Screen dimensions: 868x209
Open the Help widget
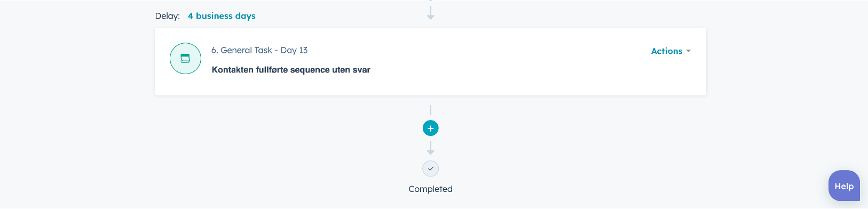[844, 186]
